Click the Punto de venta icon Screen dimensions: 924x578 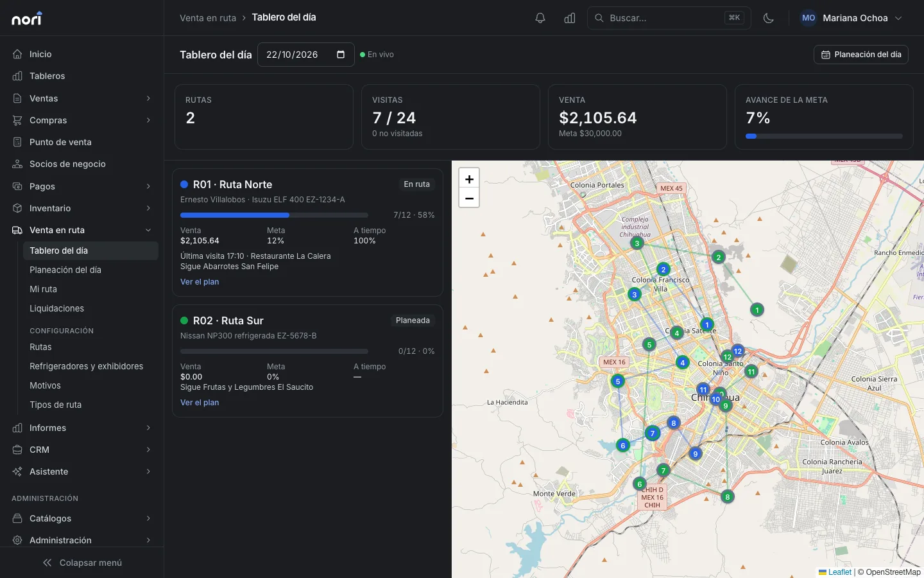(x=17, y=142)
